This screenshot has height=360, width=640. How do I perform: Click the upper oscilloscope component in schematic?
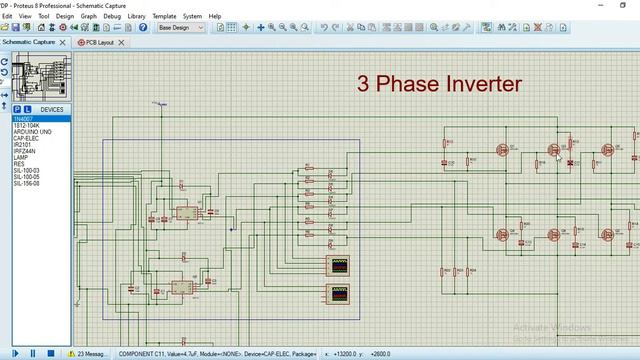(x=338, y=266)
